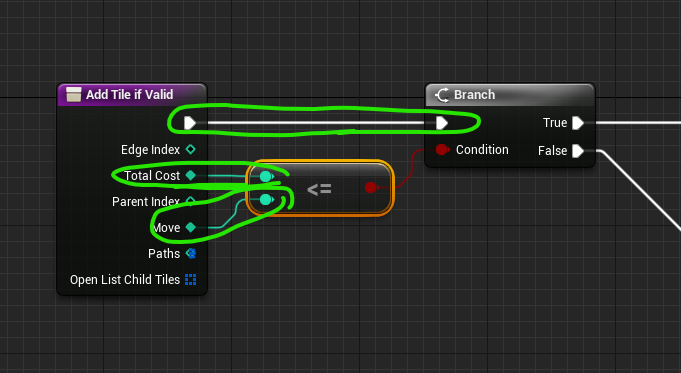Image resolution: width=681 pixels, height=373 pixels.
Task: Click the Branch node icon
Action: click(442, 95)
